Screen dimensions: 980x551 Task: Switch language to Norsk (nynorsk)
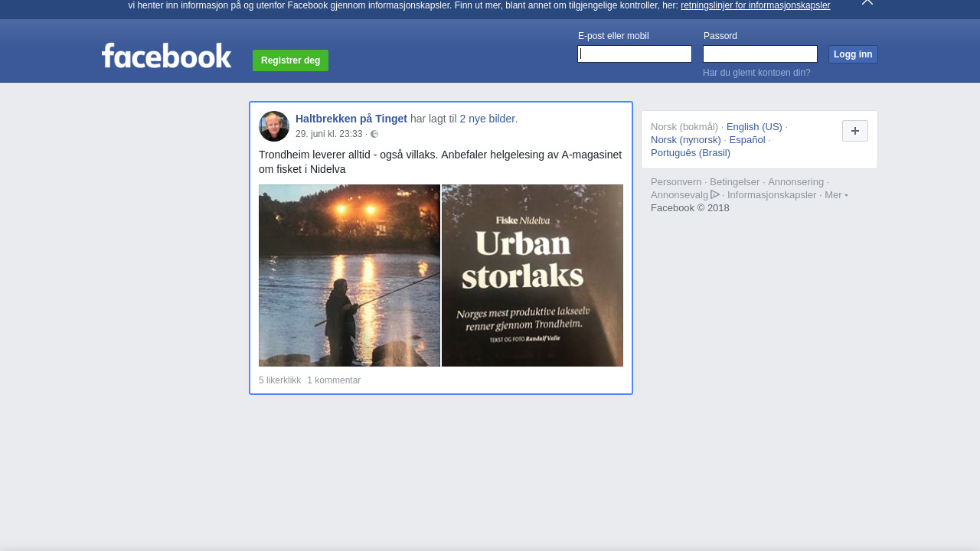686,140
